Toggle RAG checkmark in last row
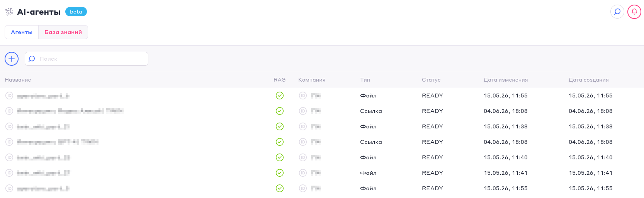 point(280,188)
